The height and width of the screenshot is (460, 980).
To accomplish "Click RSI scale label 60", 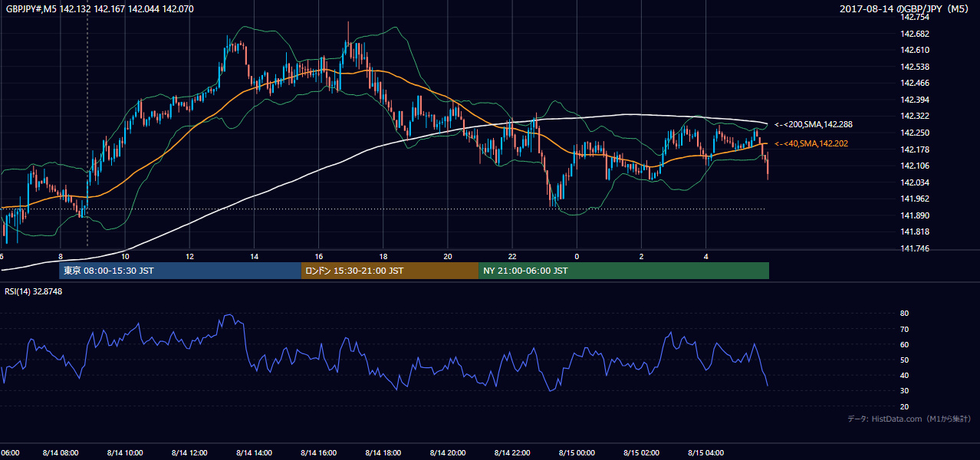I will [904, 344].
